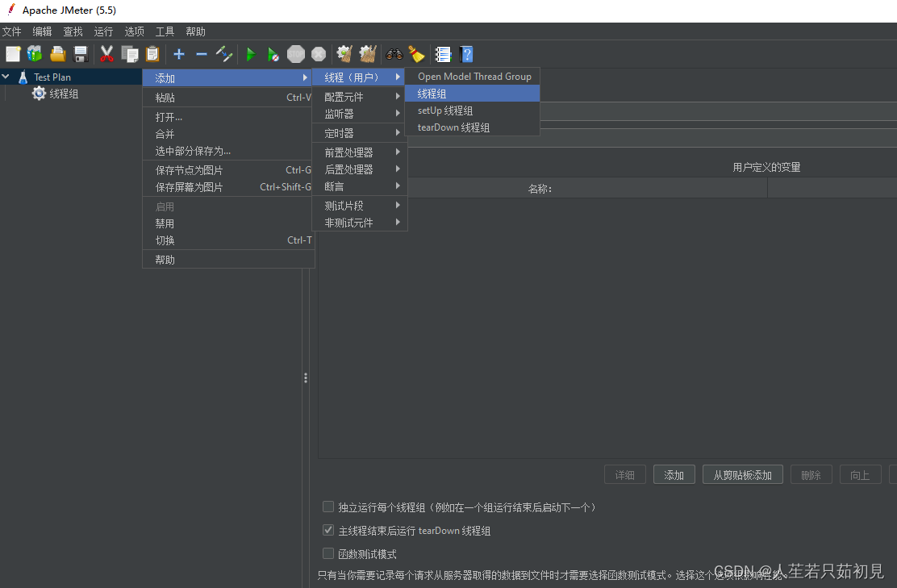This screenshot has width=897, height=588.
Task: Click the New test plan toolbar icon
Action: [x=13, y=54]
